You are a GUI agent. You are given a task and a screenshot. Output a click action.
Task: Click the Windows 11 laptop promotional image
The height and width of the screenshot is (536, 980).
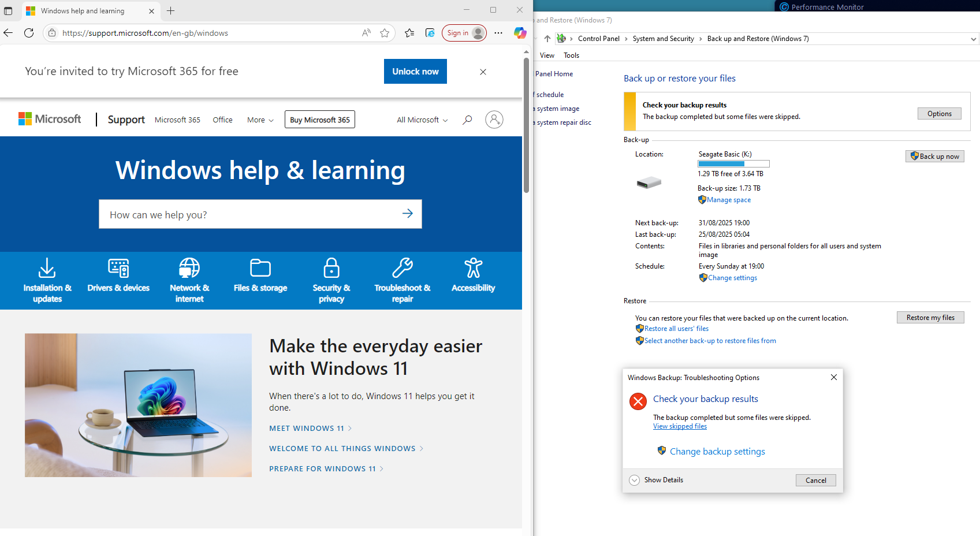click(138, 405)
